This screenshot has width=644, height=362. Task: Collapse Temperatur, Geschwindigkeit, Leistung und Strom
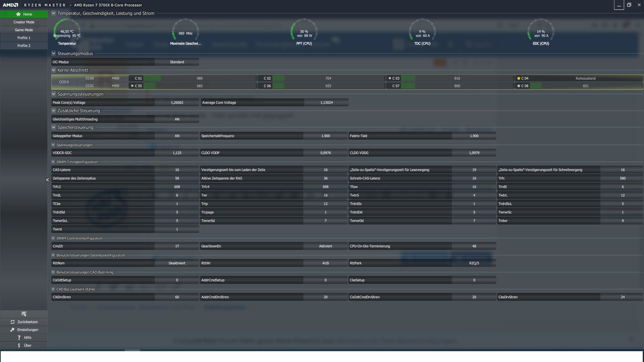point(54,13)
